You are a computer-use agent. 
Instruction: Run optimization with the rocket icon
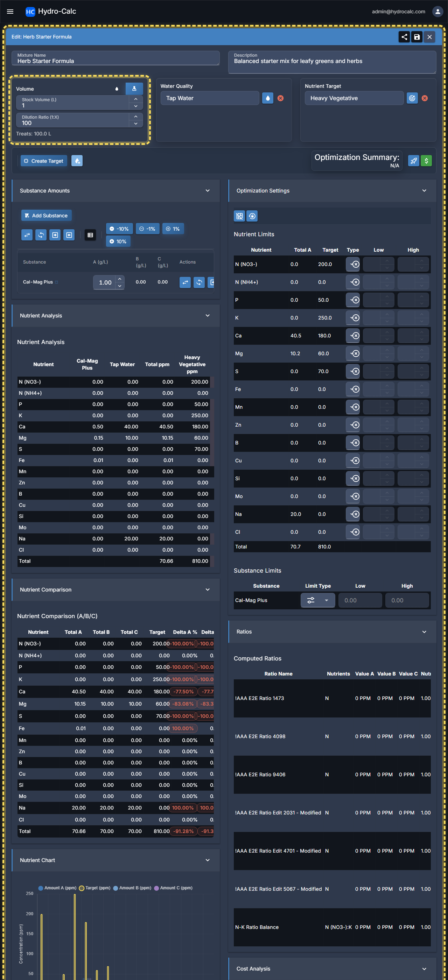tap(413, 161)
